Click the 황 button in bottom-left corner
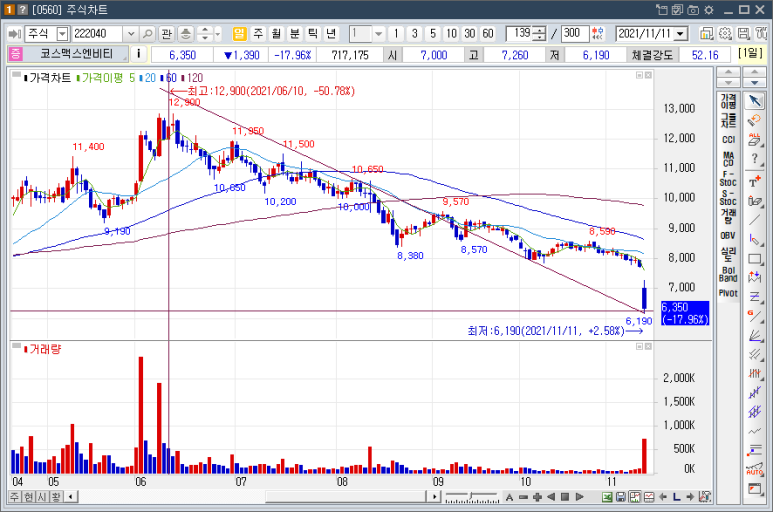This screenshot has height=512, width=773. tap(56, 497)
